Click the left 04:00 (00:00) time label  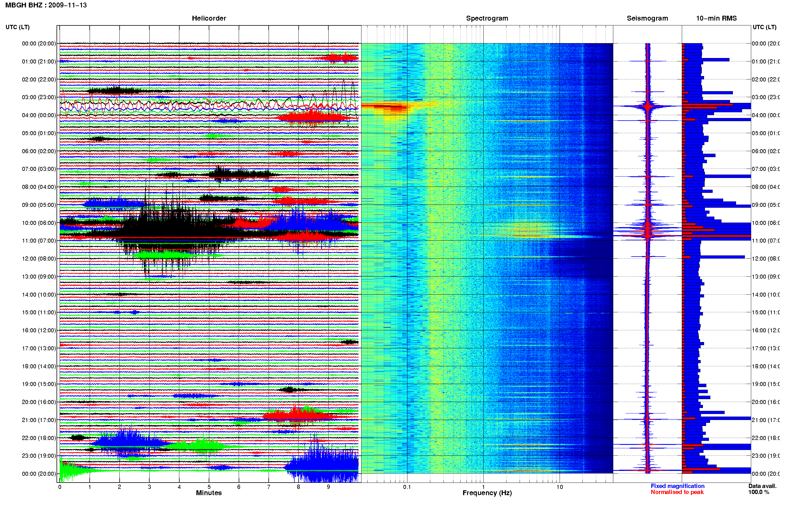point(39,115)
